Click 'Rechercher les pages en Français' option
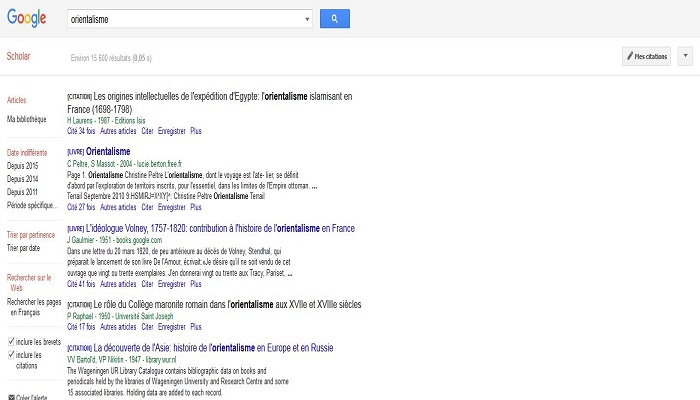This screenshot has height=400, width=700. [34, 307]
